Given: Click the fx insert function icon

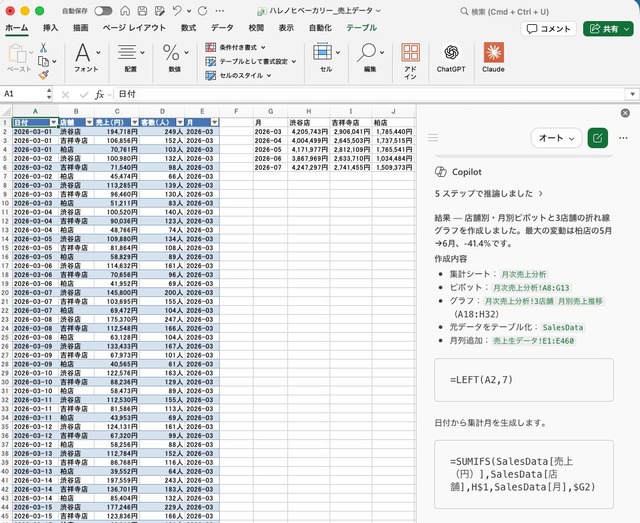Looking at the screenshot, I should [99, 95].
